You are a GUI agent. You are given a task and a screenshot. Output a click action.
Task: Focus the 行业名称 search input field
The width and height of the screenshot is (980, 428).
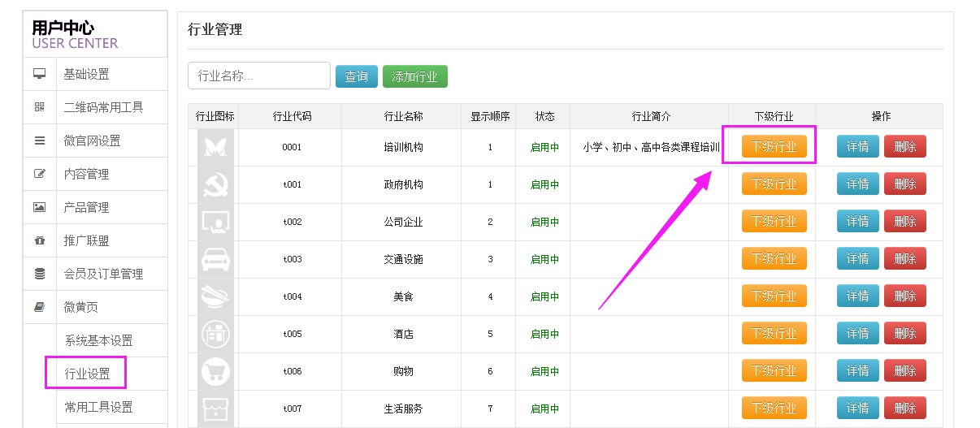pyautogui.click(x=259, y=76)
